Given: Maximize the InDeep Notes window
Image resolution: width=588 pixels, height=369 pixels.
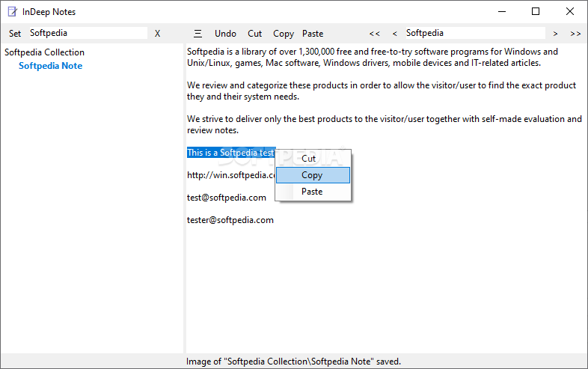Looking at the screenshot, I should pyautogui.click(x=536, y=12).
